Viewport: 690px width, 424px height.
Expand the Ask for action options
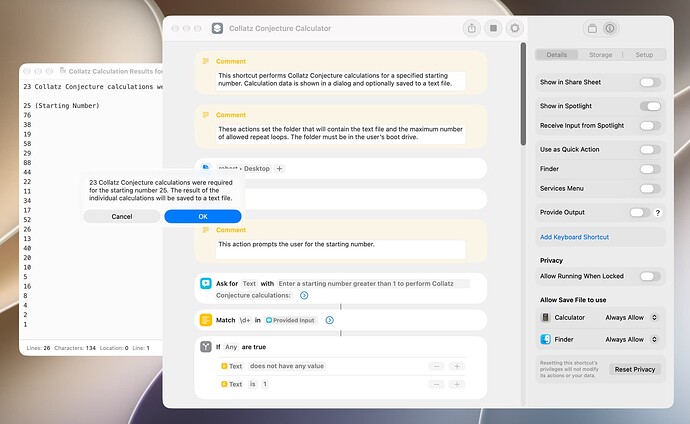[304, 295]
